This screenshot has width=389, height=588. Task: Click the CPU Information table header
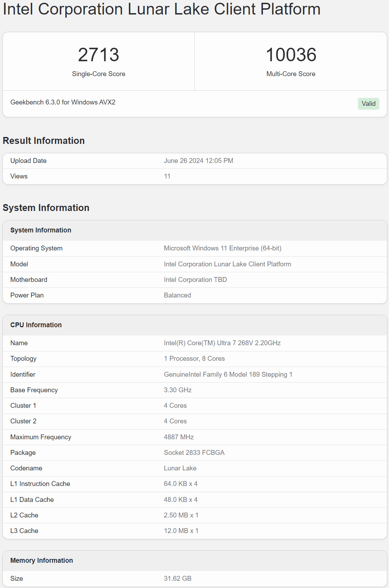pyautogui.click(x=36, y=325)
